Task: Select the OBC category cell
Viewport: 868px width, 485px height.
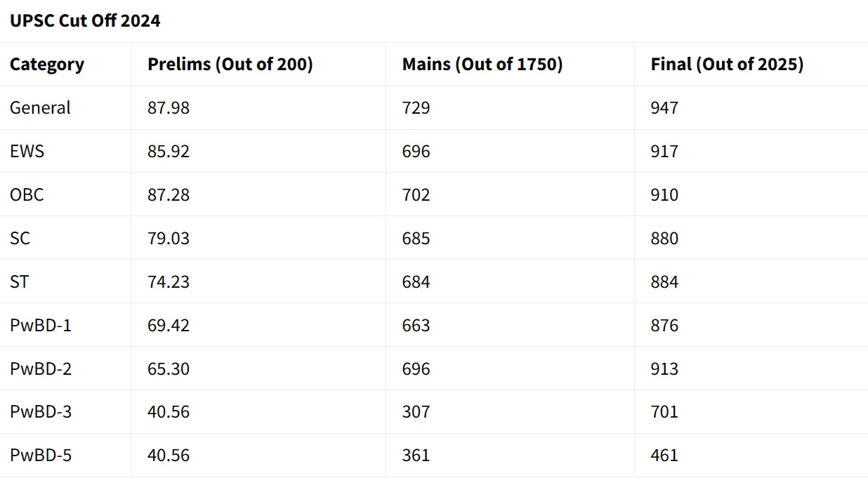Action: click(x=27, y=195)
